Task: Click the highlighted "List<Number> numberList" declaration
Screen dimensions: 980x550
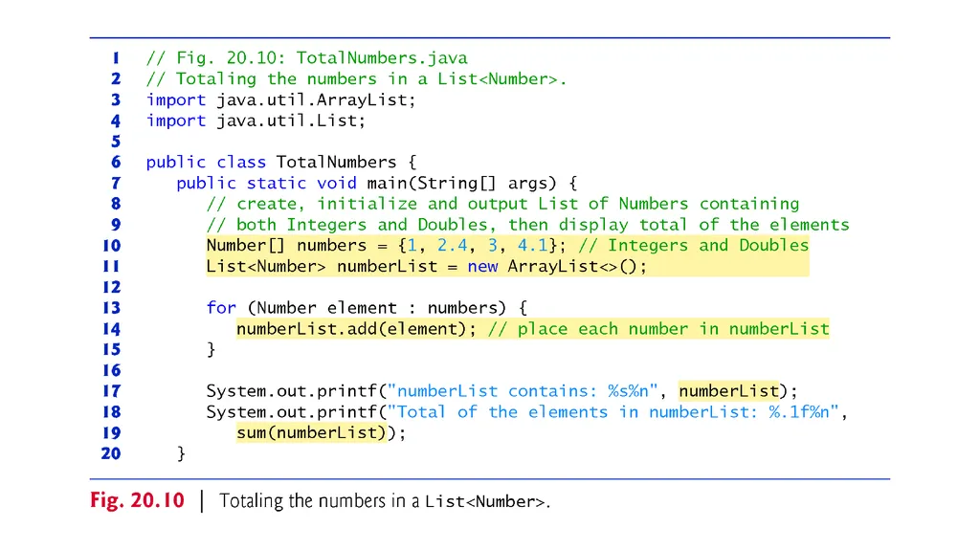Action: tap(426, 266)
